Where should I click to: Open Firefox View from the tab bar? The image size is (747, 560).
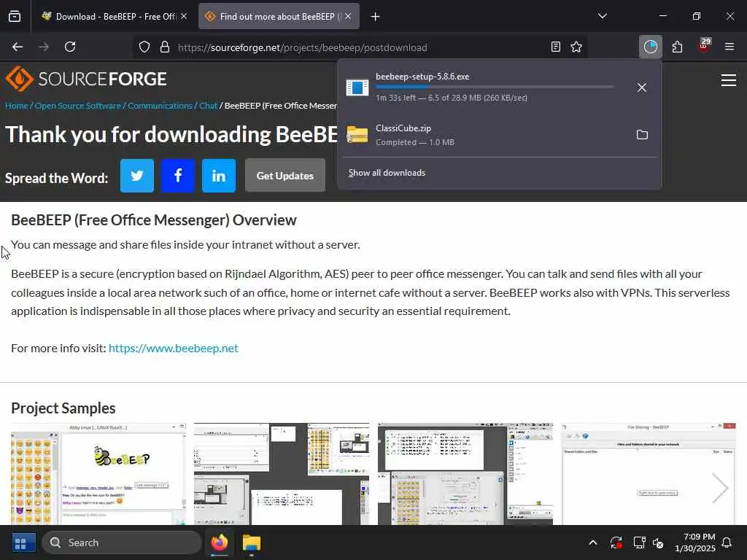click(x=15, y=16)
